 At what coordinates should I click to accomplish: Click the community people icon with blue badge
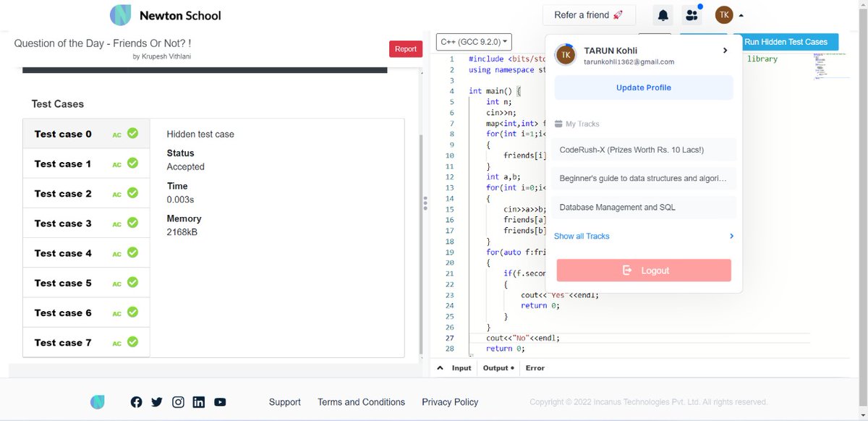point(692,14)
